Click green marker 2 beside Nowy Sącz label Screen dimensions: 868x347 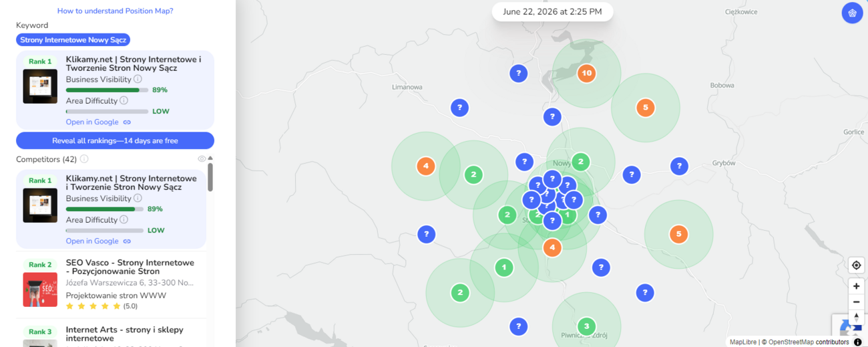point(580,161)
